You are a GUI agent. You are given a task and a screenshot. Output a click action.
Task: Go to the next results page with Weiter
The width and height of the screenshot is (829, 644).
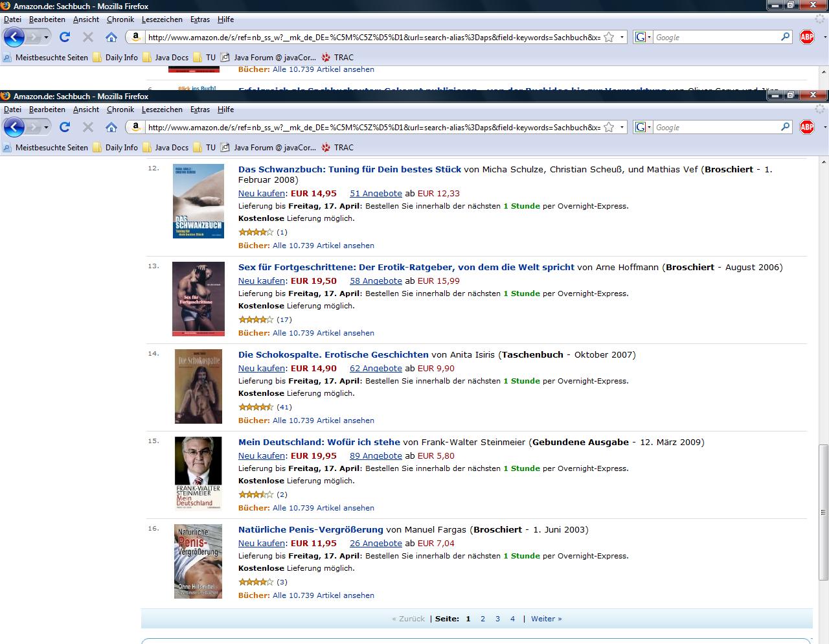point(546,619)
